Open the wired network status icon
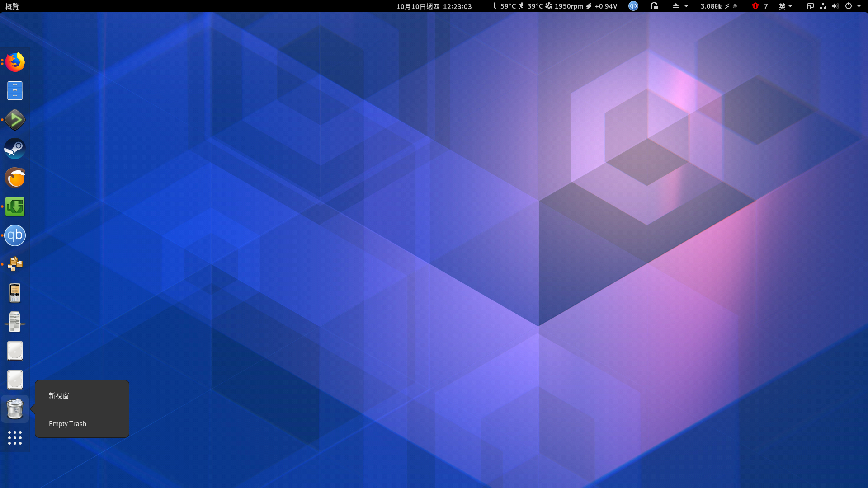Image resolution: width=868 pixels, height=488 pixels. (823, 6)
